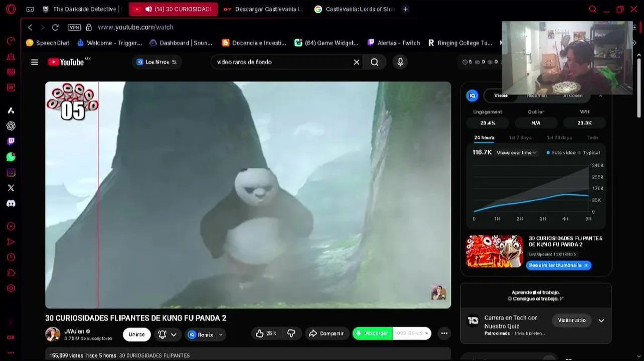Expand the Carrera en Tech ad chevron

[x=601, y=321]
